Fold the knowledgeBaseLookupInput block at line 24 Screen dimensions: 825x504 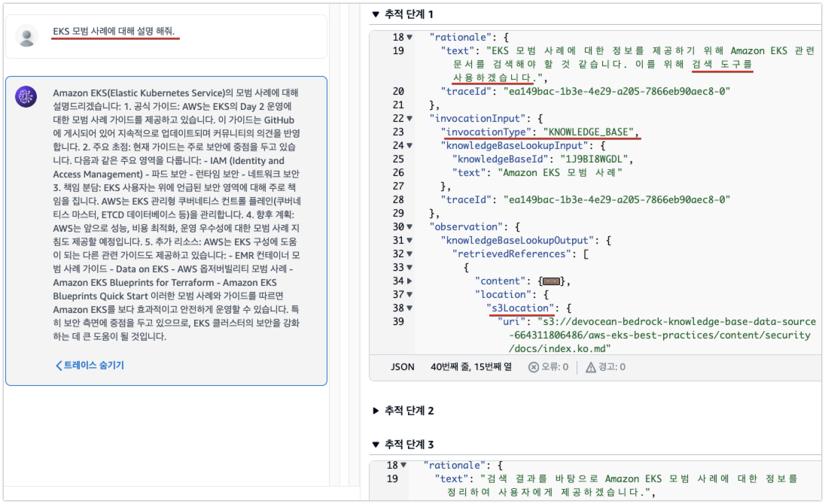[409, 146]
